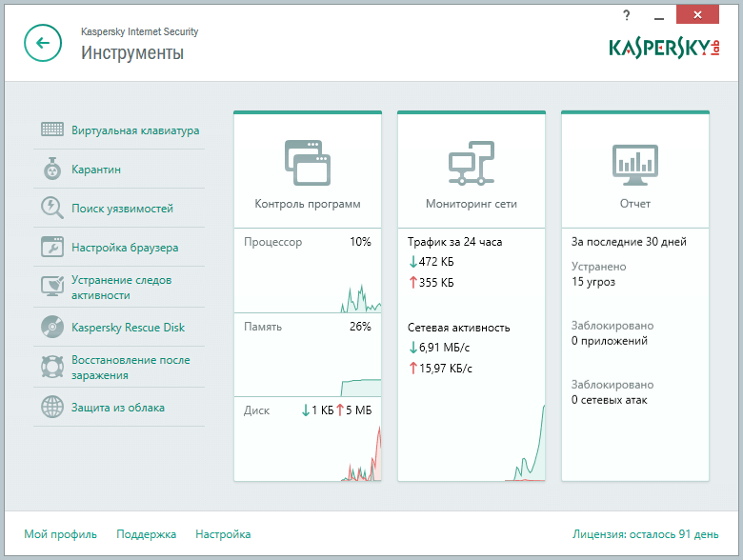Open Настройка браузера

(125, 248)
